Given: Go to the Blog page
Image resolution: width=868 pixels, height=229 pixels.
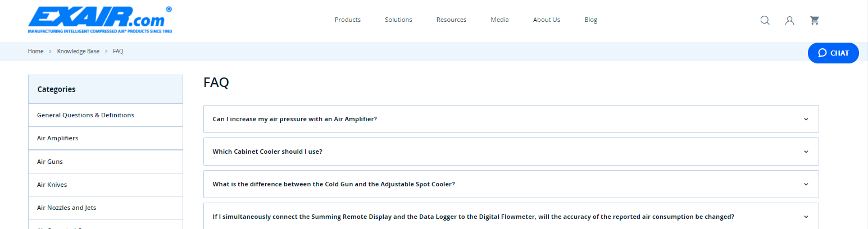Looking at the screenshot, I should pos(590,20).
